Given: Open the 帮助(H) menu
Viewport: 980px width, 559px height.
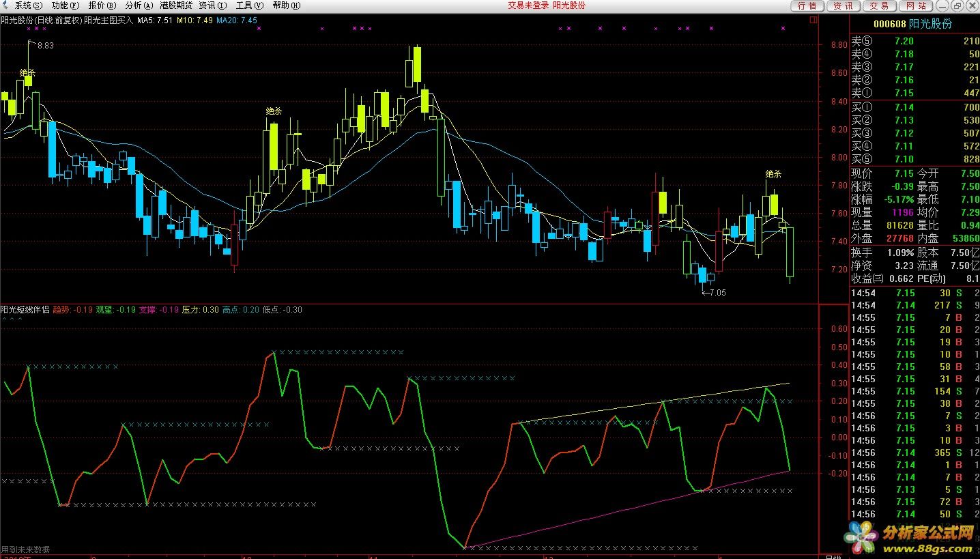Looking at the screenshot, I should tap(286, 5).
